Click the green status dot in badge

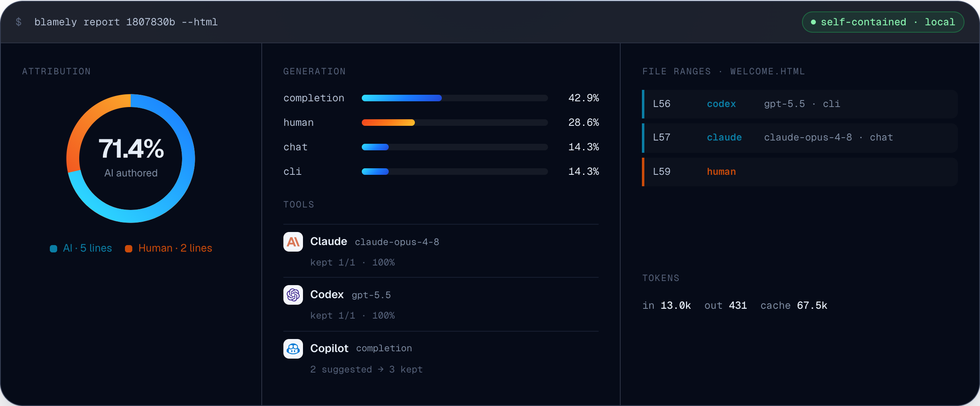(813, 22)
